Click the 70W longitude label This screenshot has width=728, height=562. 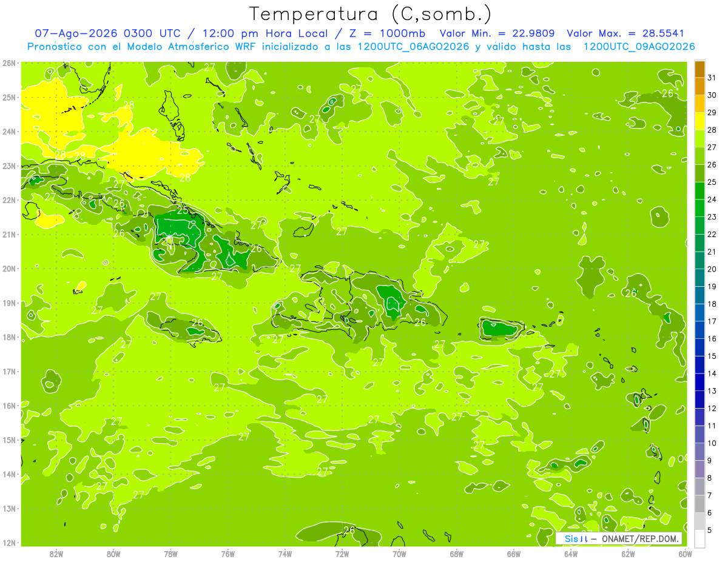[399, 553]
